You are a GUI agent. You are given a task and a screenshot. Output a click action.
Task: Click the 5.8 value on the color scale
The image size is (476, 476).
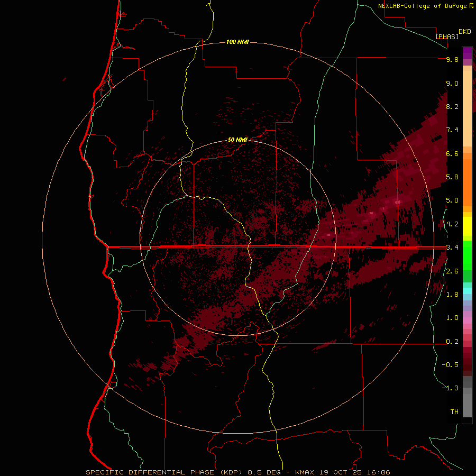point(452,177)
